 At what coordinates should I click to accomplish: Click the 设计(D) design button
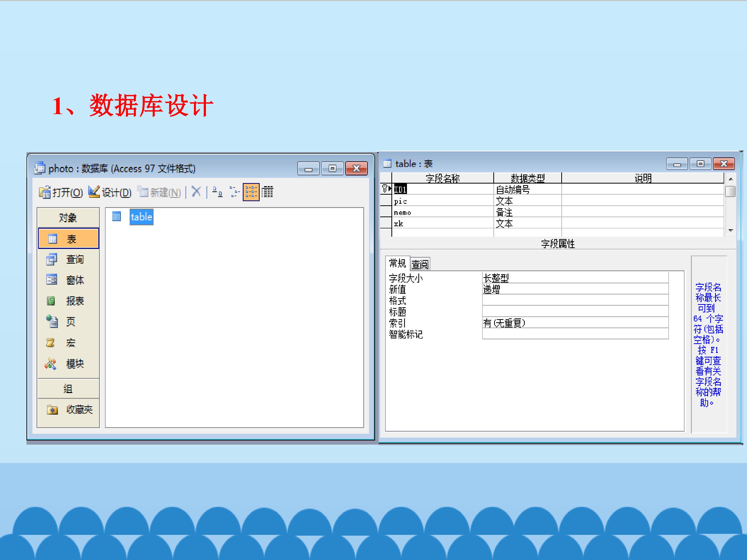tap(110, 192)
